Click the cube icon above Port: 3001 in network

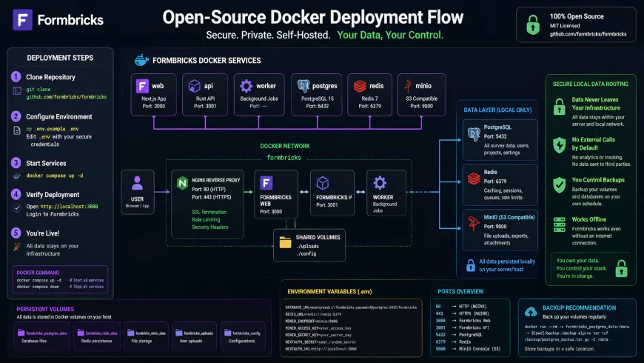tap(323, 183)
